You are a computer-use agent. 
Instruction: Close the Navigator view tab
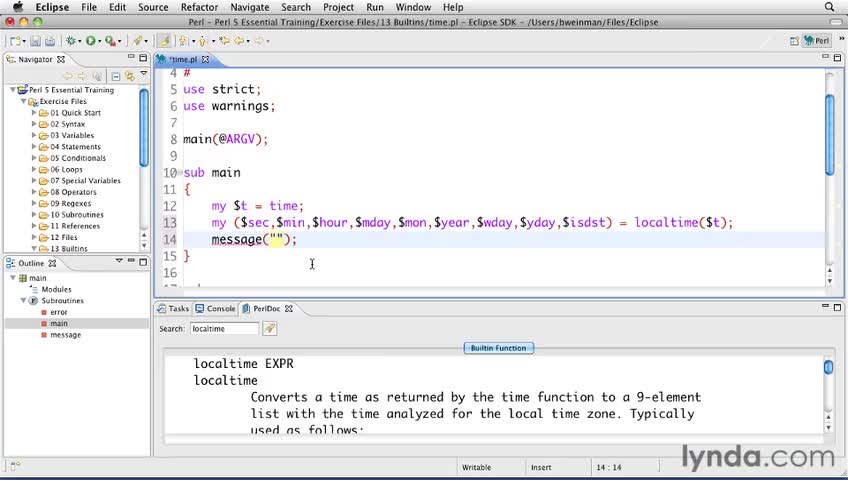click(61, 59)
